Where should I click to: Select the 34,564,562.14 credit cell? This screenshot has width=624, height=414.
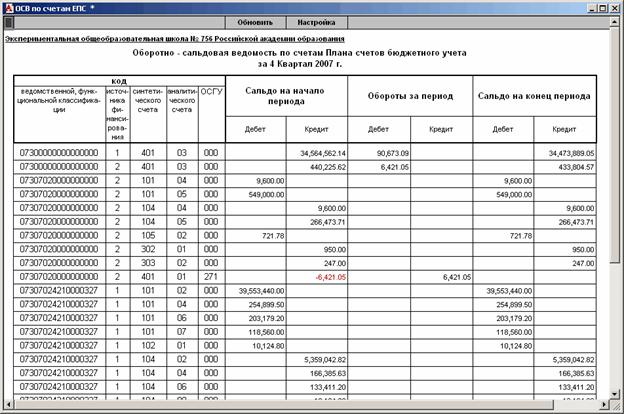coord(322,152)
